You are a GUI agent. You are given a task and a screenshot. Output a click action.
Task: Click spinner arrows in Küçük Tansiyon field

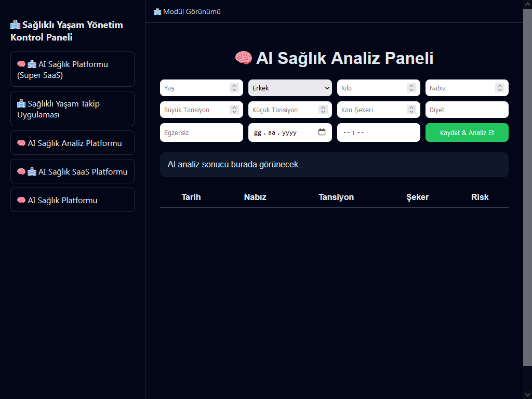pyautogui.click(x=323, y=110)
